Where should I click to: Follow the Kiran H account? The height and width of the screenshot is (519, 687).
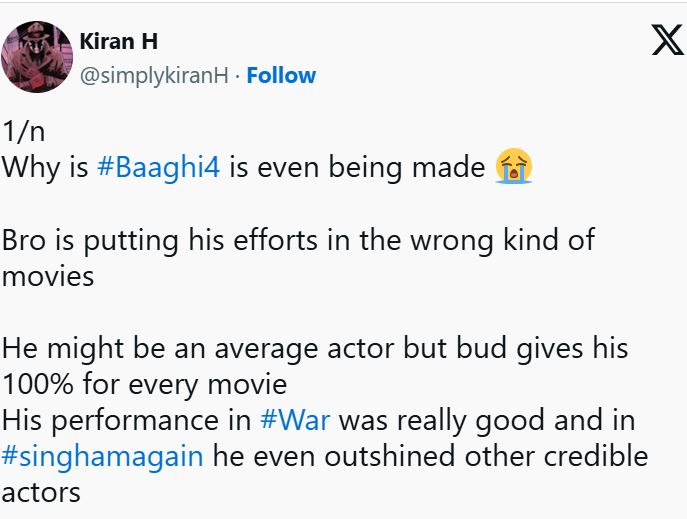pyautogui.click(x=281, y=76)
